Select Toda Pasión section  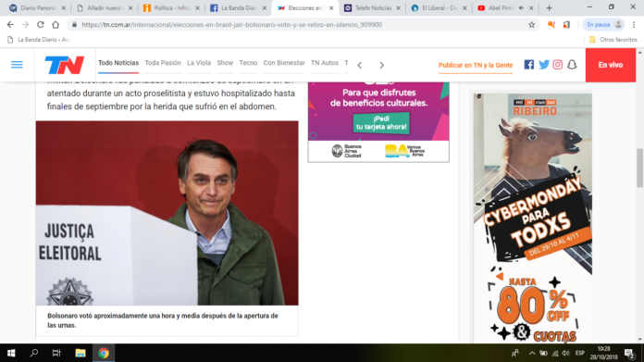163,63
